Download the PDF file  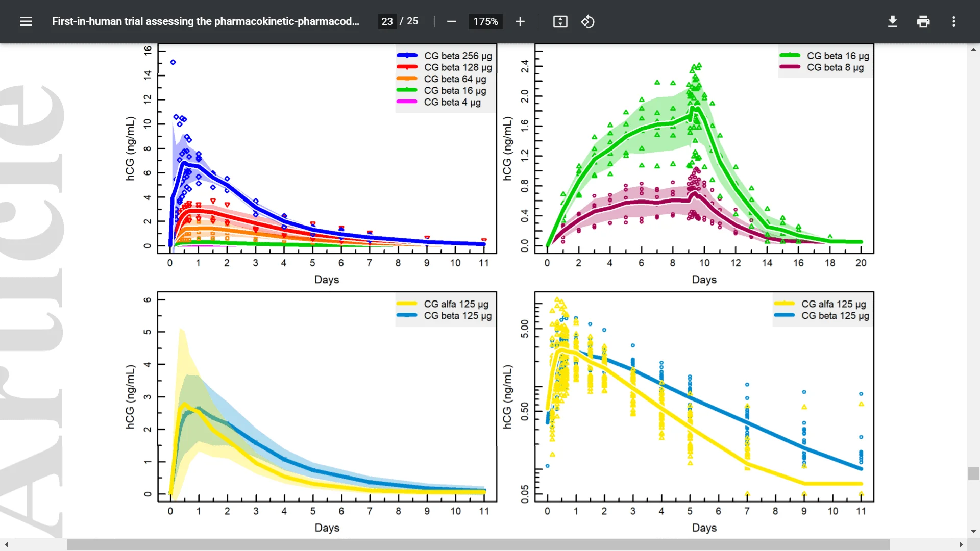[x=893, y=21]
